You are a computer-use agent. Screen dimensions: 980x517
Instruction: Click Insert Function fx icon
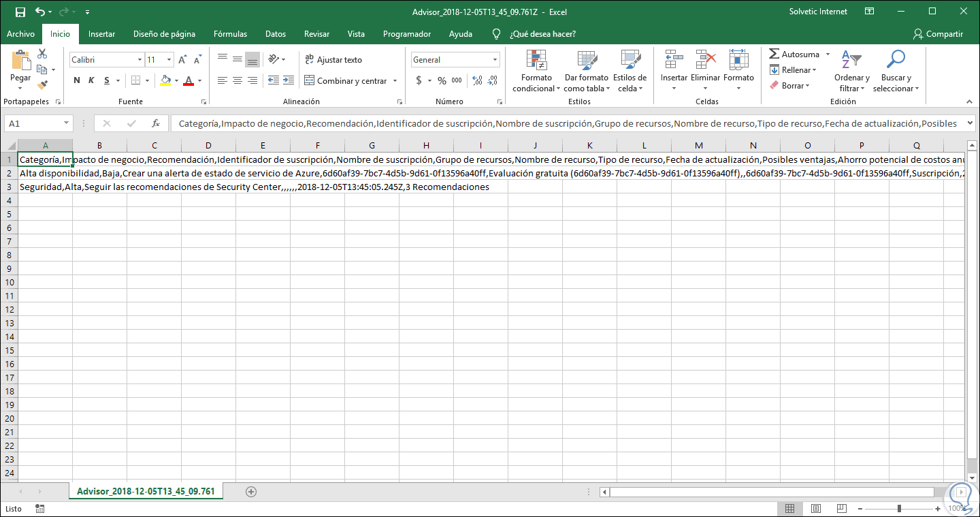point(156,123)
